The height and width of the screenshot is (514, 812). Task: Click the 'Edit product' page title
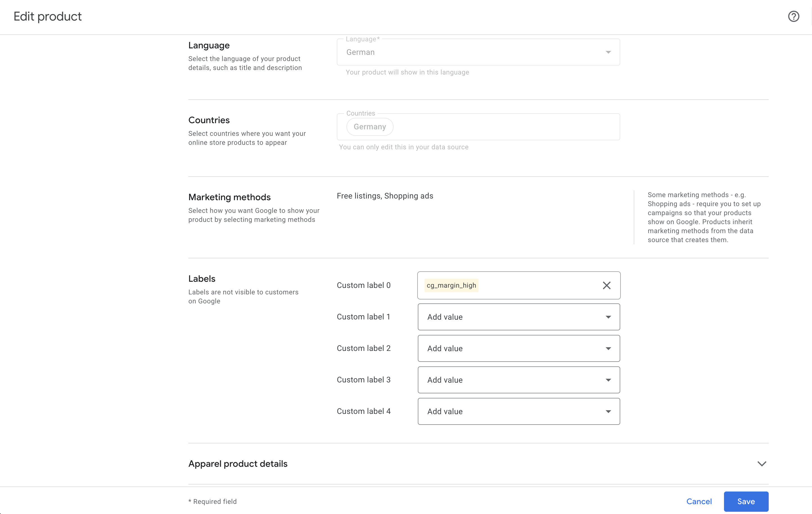click(48, 16)
